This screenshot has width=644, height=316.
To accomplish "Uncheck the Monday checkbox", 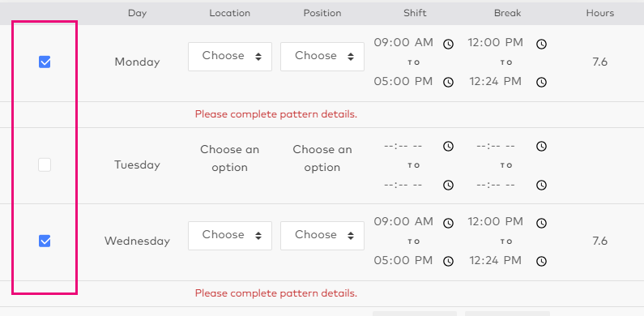I will click(45, 62).
